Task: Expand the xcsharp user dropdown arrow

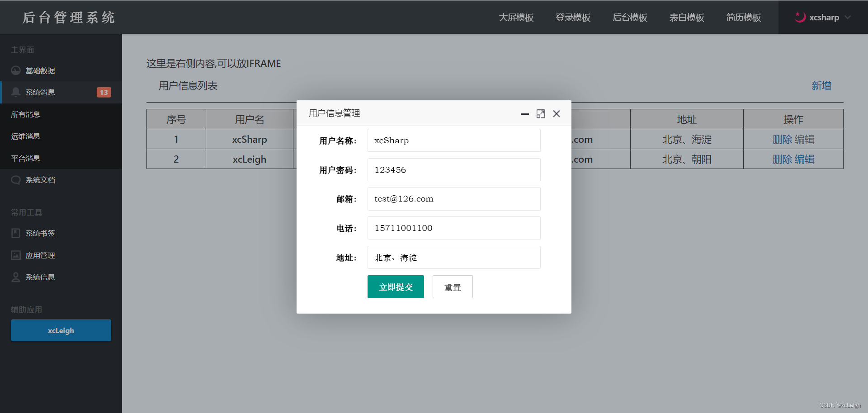Action: click(x=848, y=17)
